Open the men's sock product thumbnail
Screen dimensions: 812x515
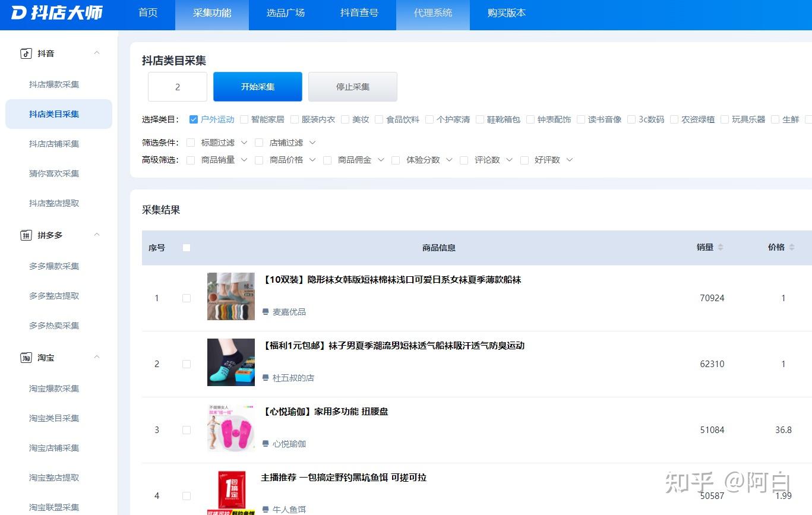[x=231, y=362]
